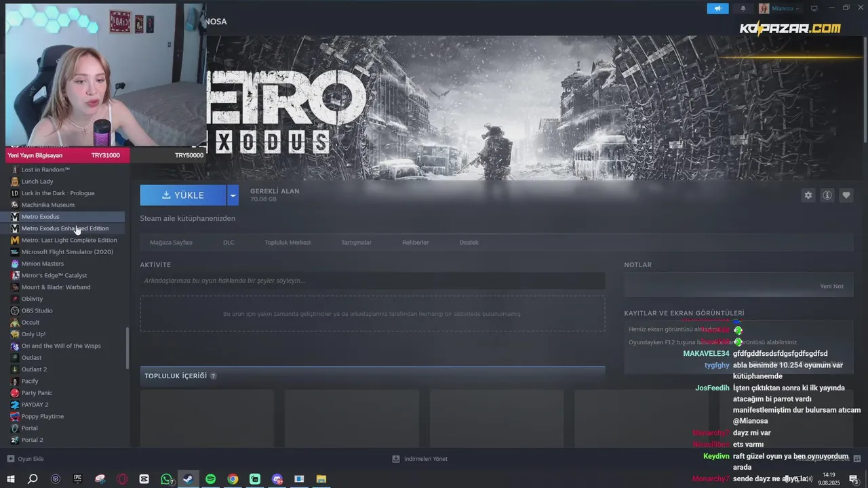Open WhatsApp from taskbar
The height and width of the screenshot is (488, 868).
coord(166,479)
